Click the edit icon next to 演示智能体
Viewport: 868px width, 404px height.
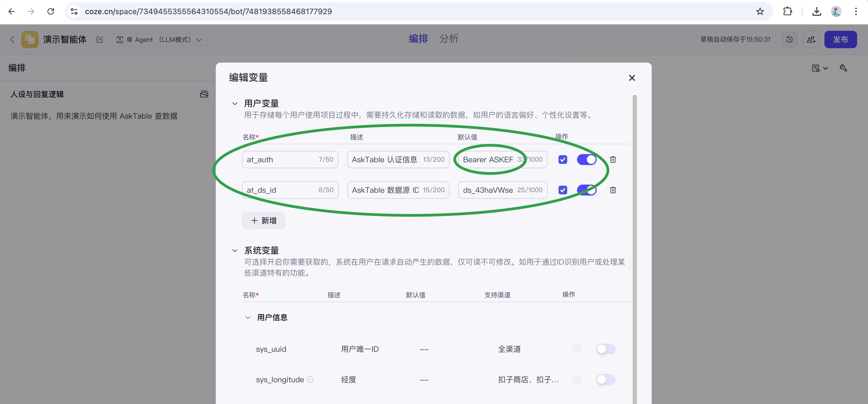point(99,40)
